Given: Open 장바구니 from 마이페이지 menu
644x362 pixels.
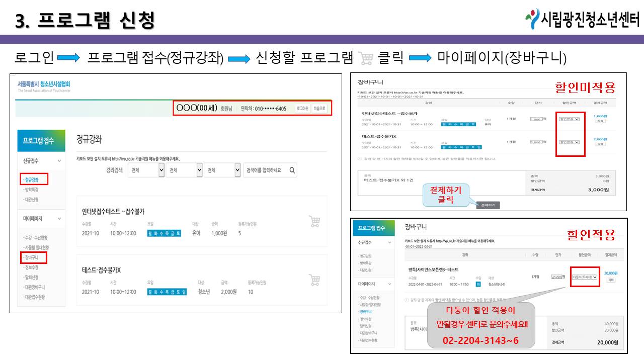Looking at the screenshot, I should (x=32, y=257).
